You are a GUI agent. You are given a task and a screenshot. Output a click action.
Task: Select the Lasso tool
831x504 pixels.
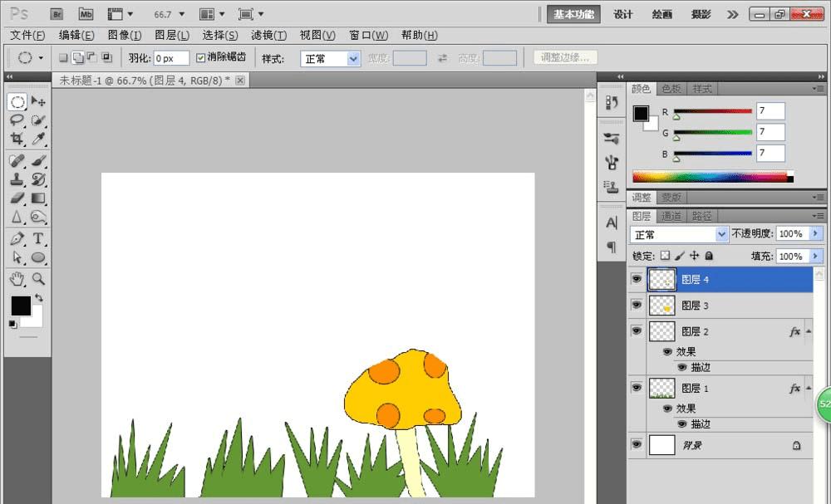pyautogui.click(x=17, y=120)
